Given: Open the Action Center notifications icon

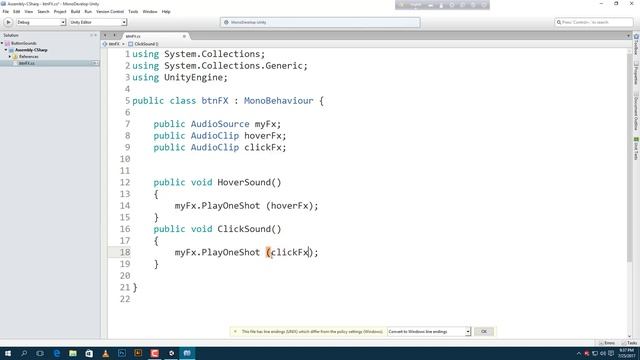Looking at the screenshot, I should coord(611,353).
